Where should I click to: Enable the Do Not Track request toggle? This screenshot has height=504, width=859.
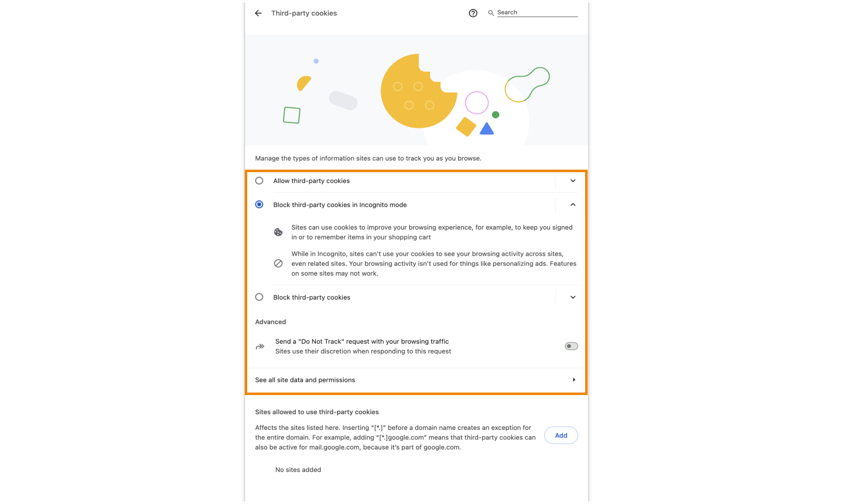571,346
